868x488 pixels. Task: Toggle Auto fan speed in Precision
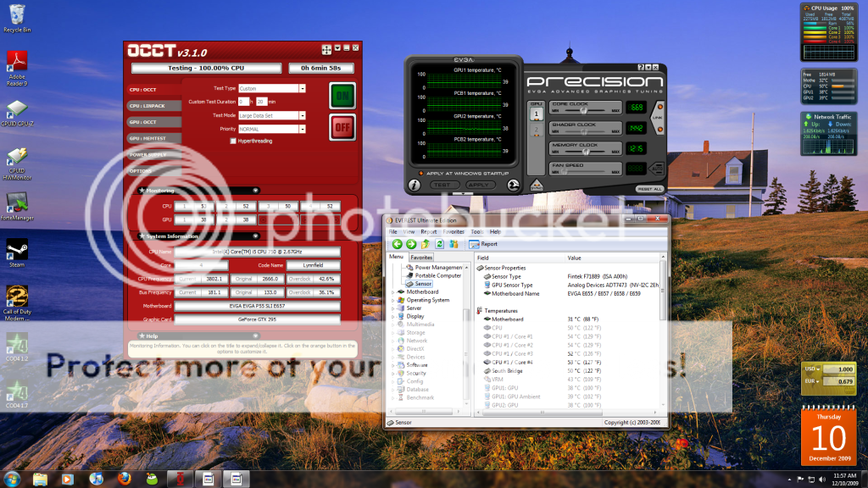click(657, 169)
